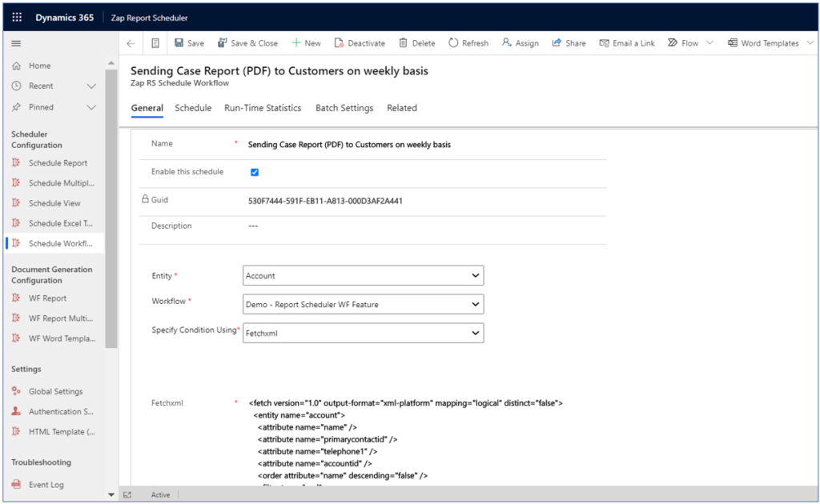Click the Home house icon
The height and width of the screenshot is (504, 820).
17,66
